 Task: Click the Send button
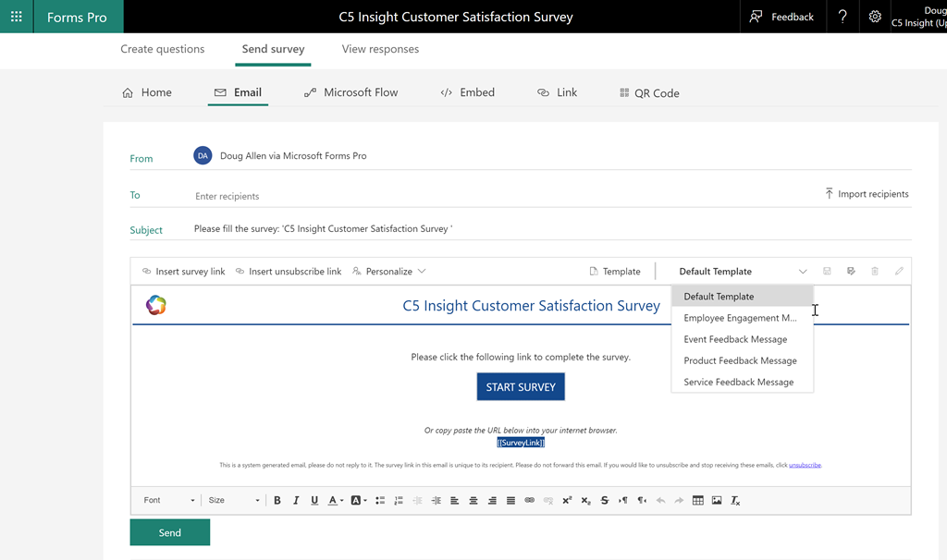coord(170,532)
